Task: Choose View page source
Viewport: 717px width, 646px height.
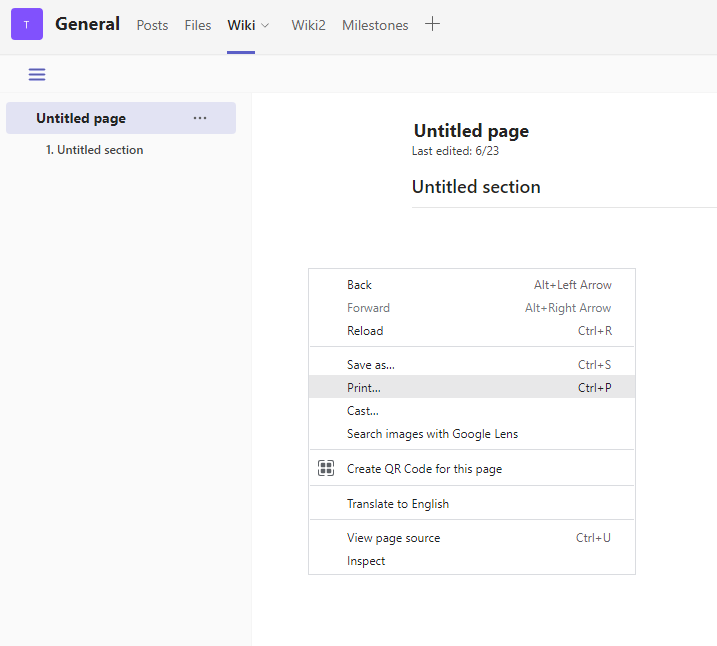Action: (472, 538)
